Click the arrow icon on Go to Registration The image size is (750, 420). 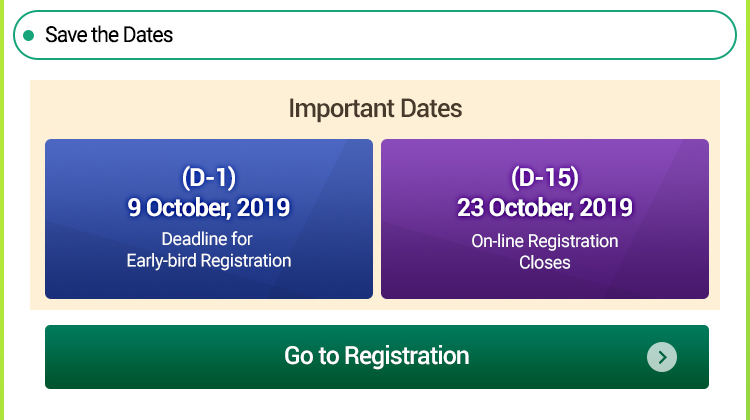[661, 357]
